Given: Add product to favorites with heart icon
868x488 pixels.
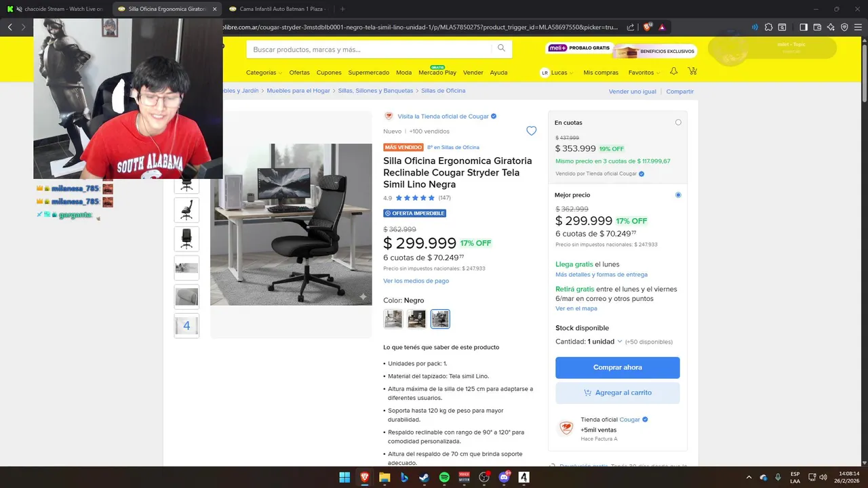Looking at the screenshot, I should [x=532, y=131].
